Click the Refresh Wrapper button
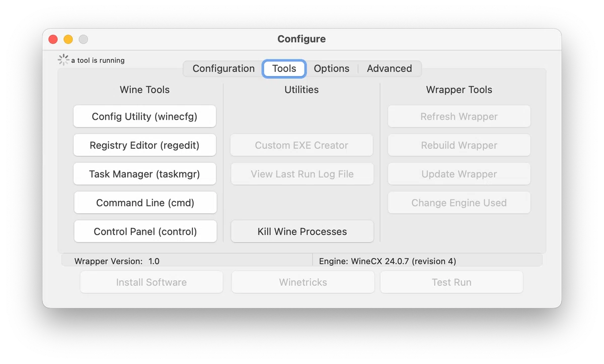The width and height of the screenshot is (604, 364). click(459, 116)
